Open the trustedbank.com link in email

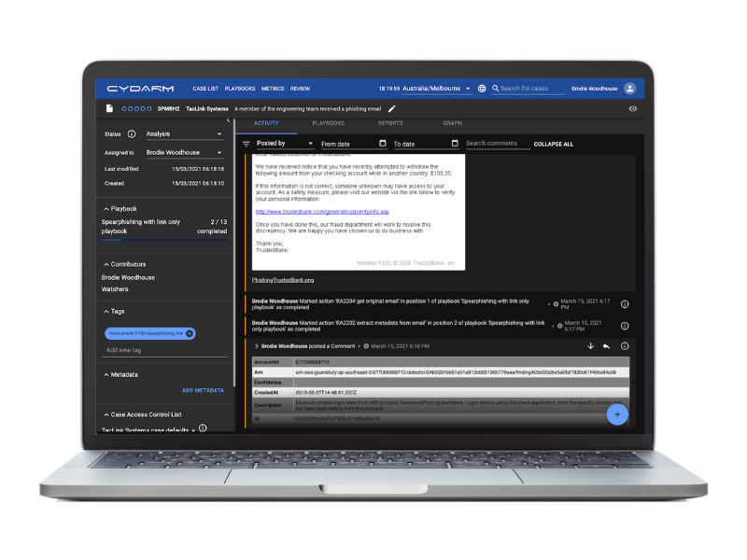tap(322, 212)
